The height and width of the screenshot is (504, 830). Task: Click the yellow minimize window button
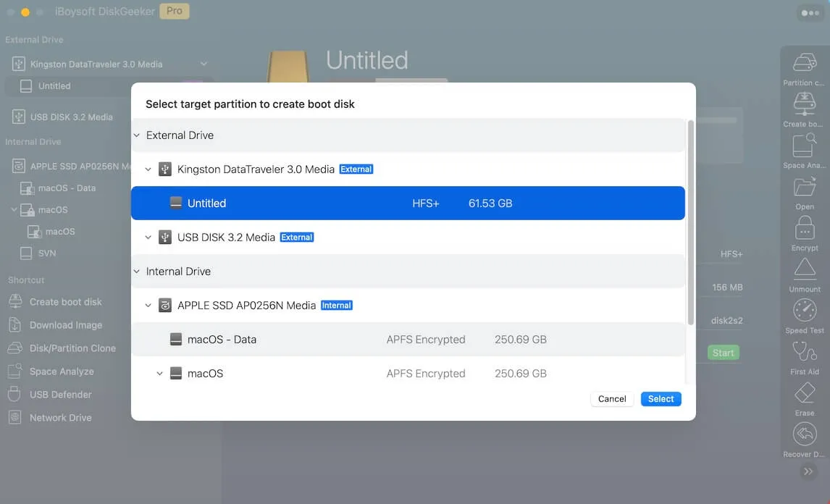click(25, 12)
